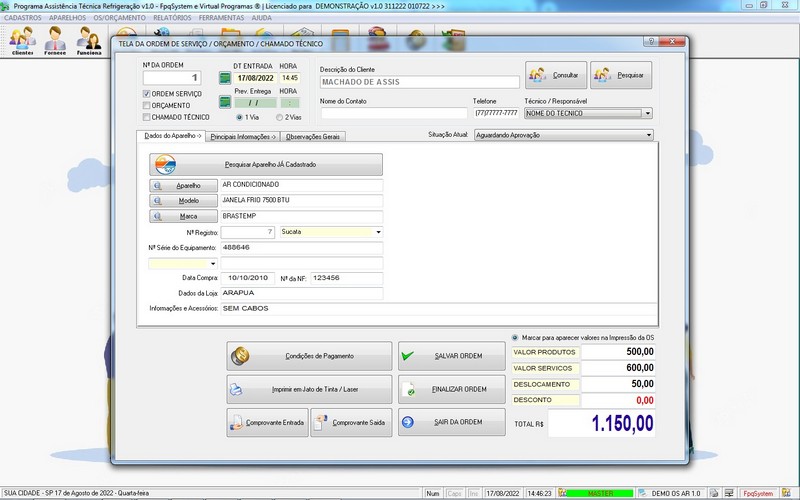800x500 pixels.
Task: Click the green checkmark on Salvar Ordem
Action: (408, 356)
